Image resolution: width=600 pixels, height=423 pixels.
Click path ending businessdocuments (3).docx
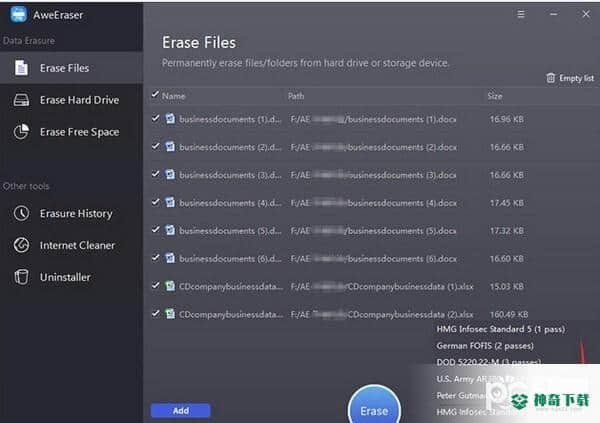point(373,175)
